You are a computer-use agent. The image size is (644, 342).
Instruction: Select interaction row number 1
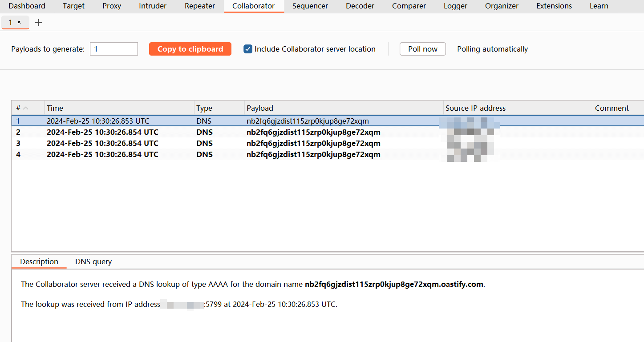(328, 121)
